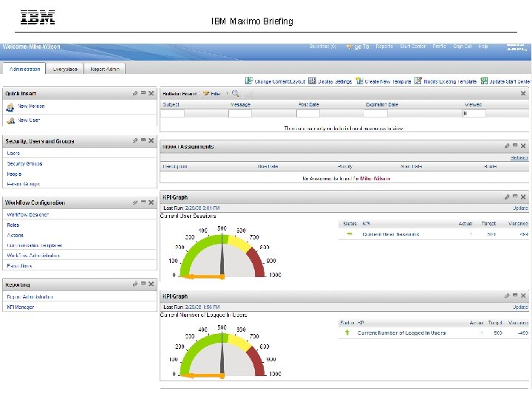Collapse the Security, Users and Groups portlet

[143, 140]
